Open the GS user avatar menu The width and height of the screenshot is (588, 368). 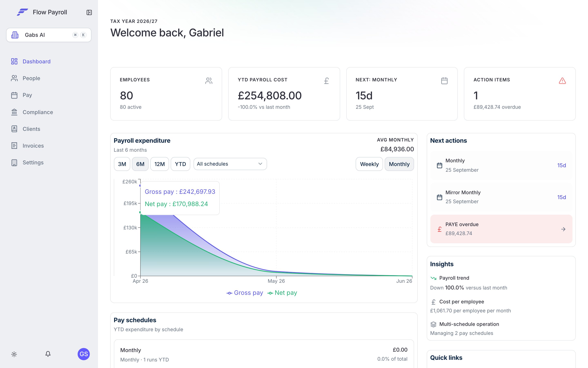pos(84,354)
